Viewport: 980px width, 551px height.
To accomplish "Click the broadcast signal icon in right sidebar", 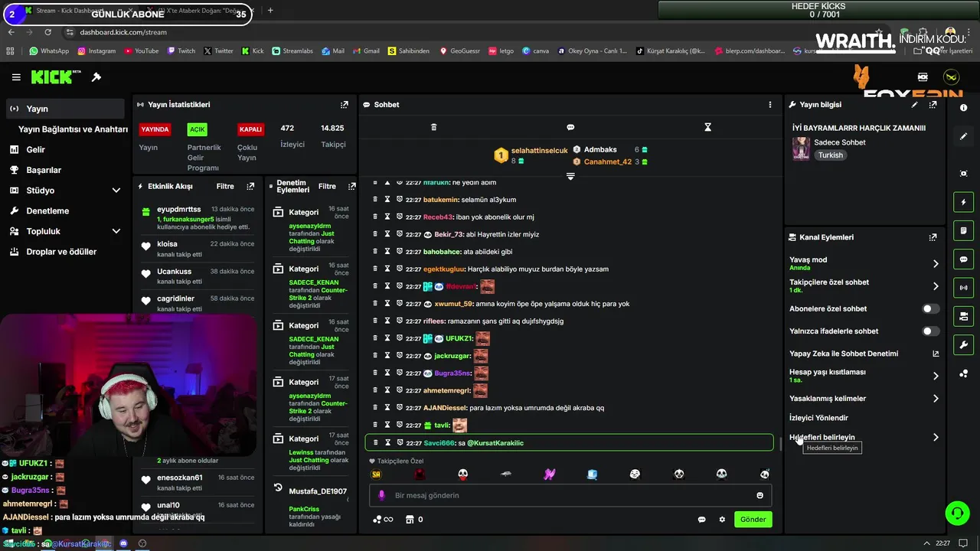I will [x=963, y=288].
